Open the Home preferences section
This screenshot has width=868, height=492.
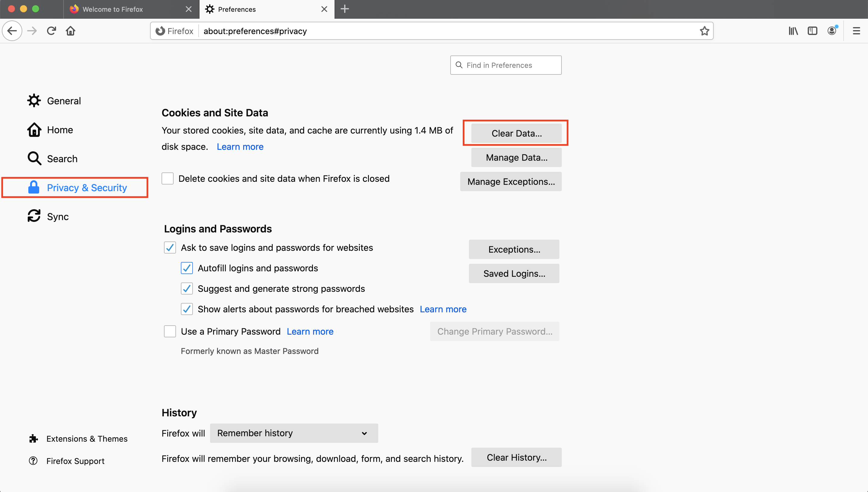point(60,130)
